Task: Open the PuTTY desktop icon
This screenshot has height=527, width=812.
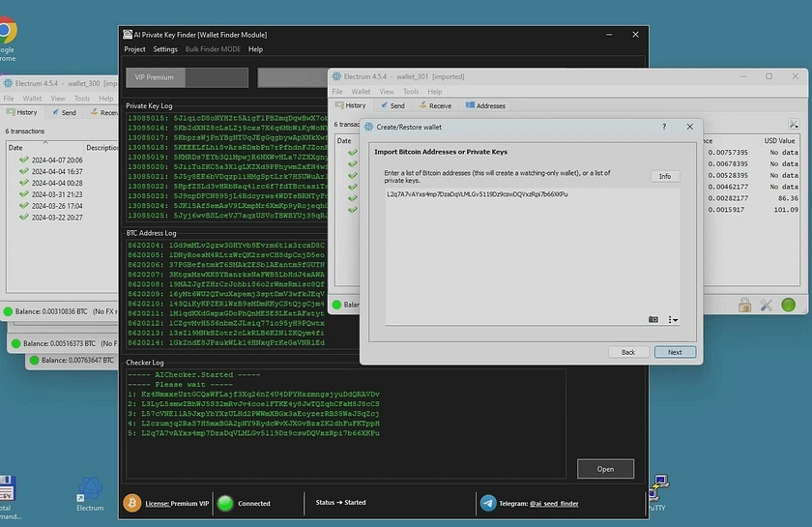Action: [x=658, y=493]
